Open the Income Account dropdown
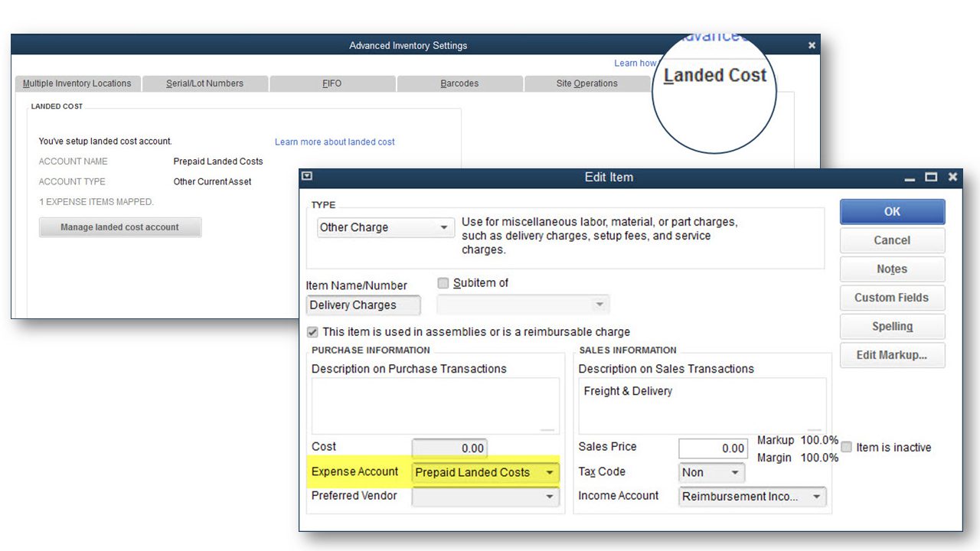Image resolution: width=980 pixels, height=551 pixels. pos(816,497)
